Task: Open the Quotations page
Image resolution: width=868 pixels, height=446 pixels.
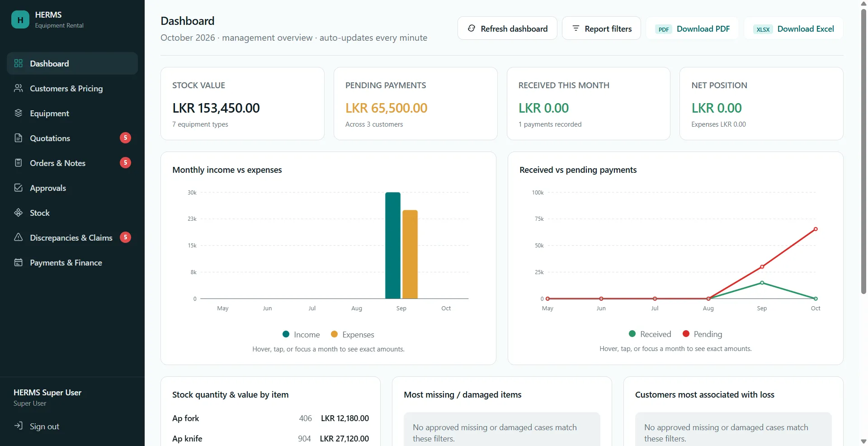Action: point(72,138)
